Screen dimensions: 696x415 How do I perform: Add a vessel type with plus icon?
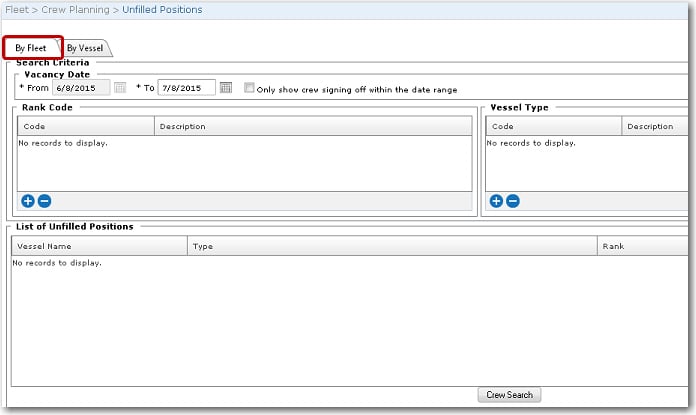coord(496,201)
